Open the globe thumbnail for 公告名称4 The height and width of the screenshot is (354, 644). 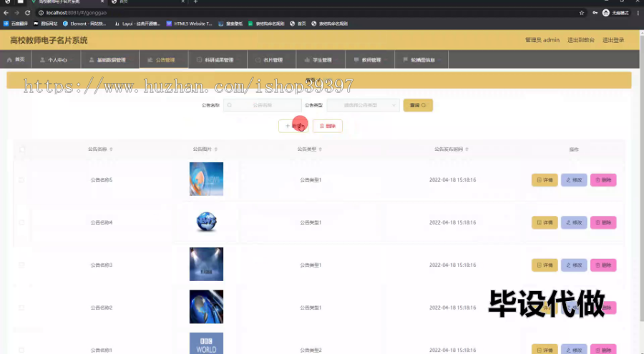pyautogui.click(x=206, y=222)
